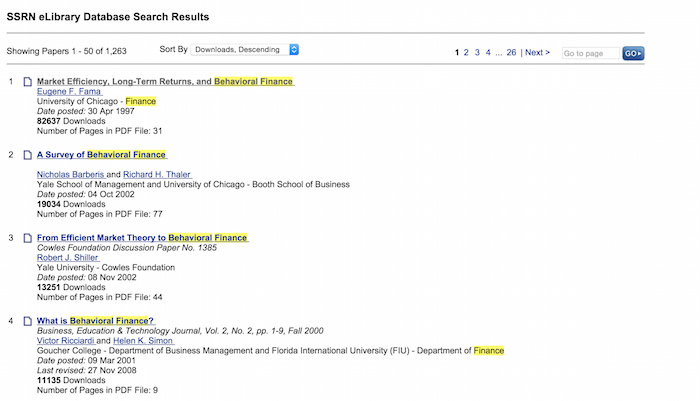Click 'Cowles Foundation Discussion Paper No. 1385' text

(127, 247)
